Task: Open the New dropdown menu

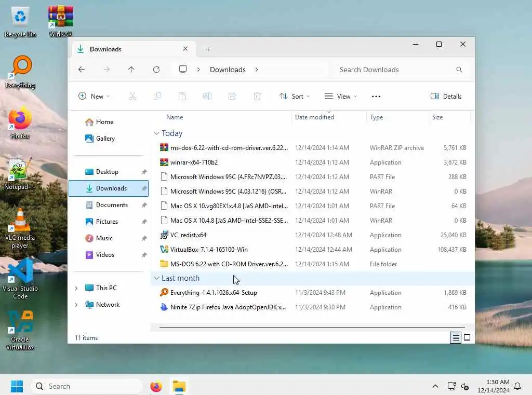Action: pos(94,97)
